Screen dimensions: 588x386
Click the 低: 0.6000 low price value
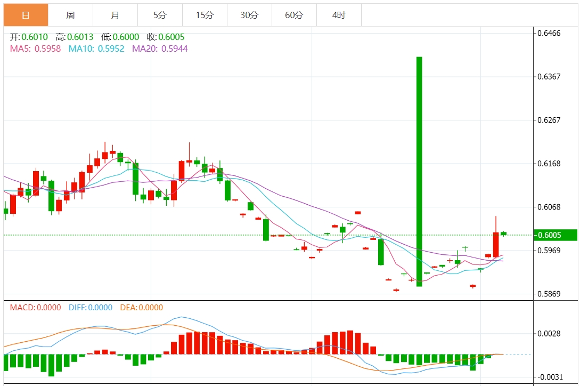coord(120,37)
